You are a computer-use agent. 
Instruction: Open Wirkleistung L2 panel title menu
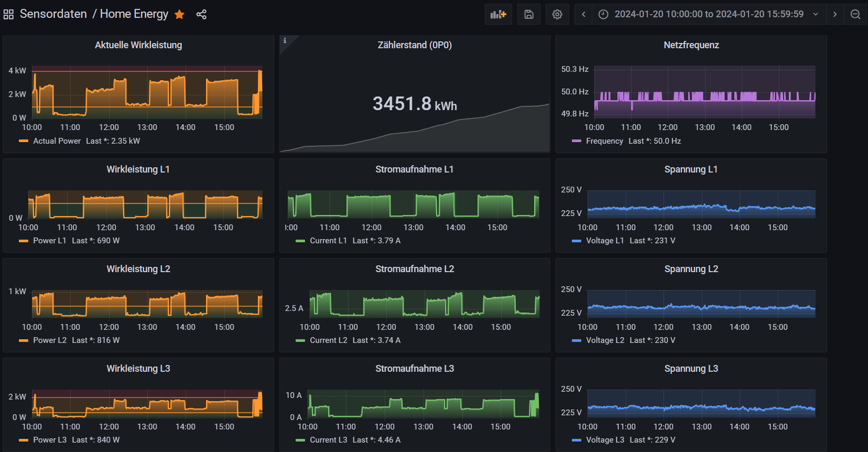coord(138,269)
